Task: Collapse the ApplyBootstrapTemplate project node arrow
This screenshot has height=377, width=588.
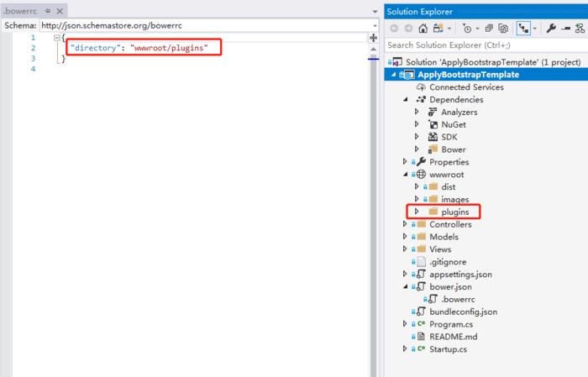Action: tap(393, 75)
